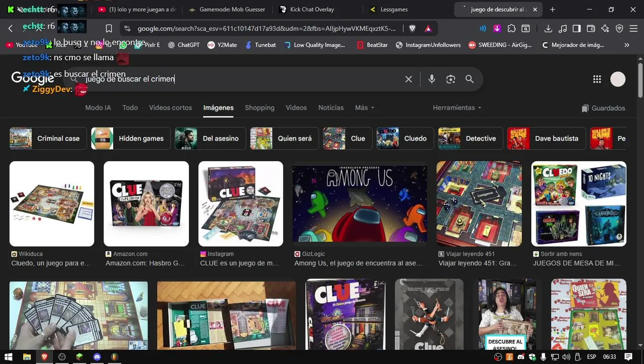This screenshot has height=364, width=644.
Task: Open browser extensions puzzle icon
Action: point(512,28)
